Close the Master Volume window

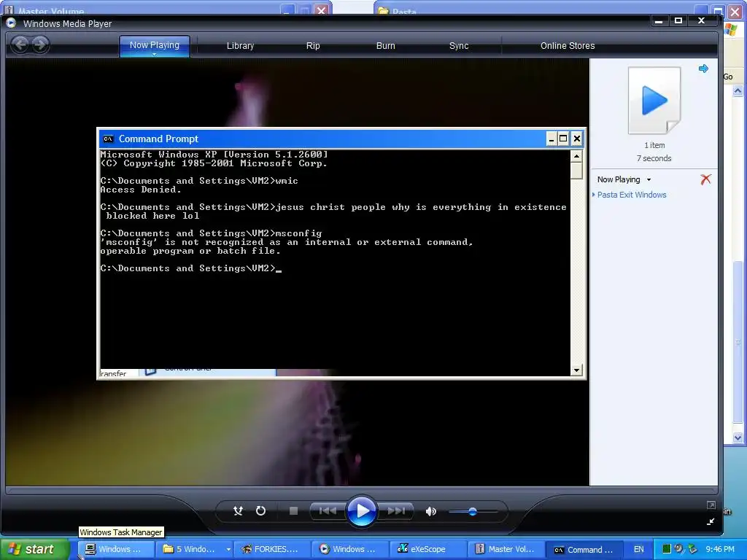(322, 9)
